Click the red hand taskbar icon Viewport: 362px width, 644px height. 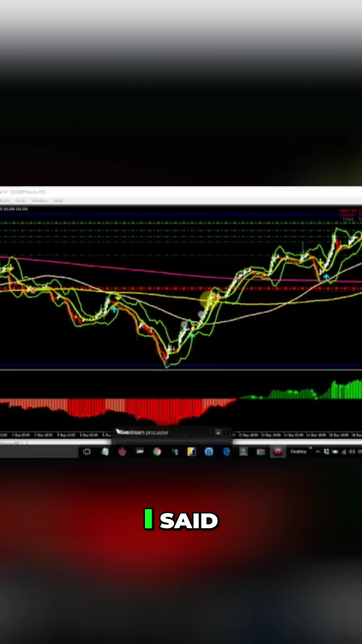point(122,452)
